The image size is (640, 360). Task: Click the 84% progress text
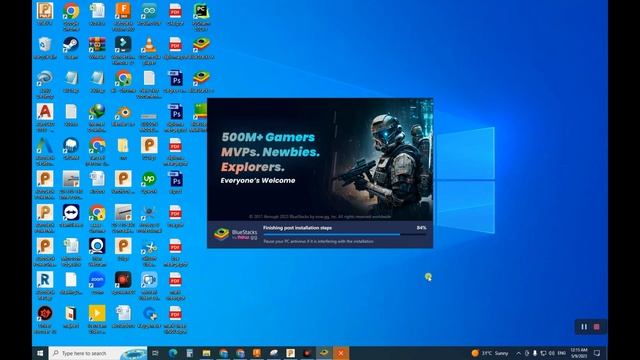422,228
